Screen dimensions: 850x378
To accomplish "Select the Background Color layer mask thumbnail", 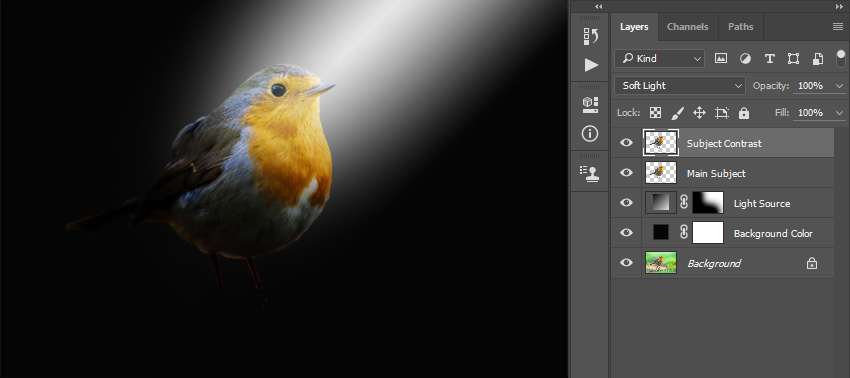I will tap(708, 233).
